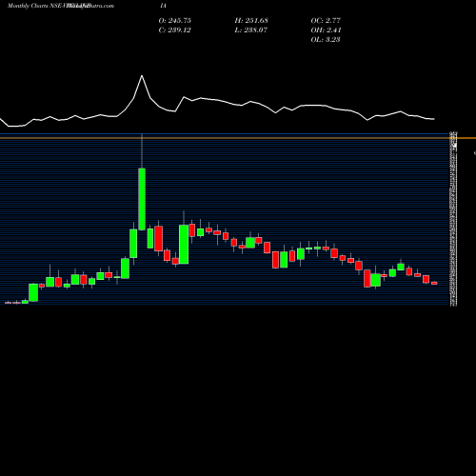The width and height of the screenshot is (476, 476).
Task: Click the Monthly Charts title text
Action: coord(28,6)
